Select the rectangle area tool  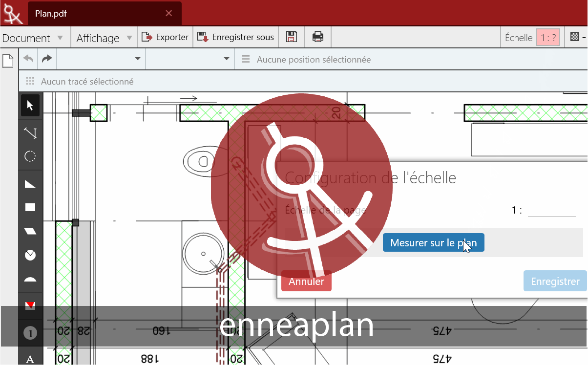(30, 207)
